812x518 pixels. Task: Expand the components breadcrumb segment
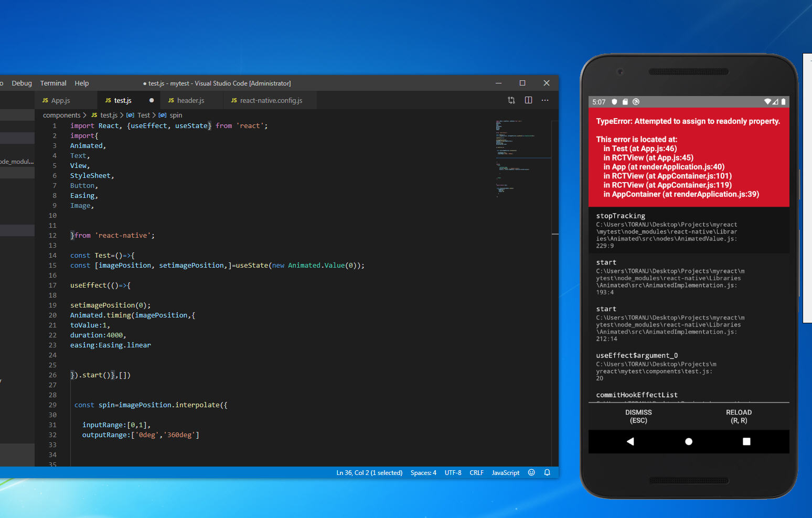tap(61, 115)
